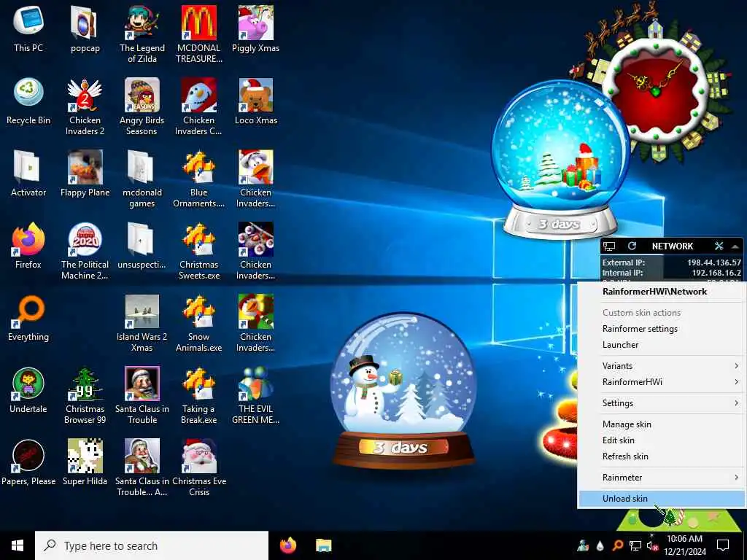Select the Blue Ornaments puzzle icon

[x=198, y=179]
